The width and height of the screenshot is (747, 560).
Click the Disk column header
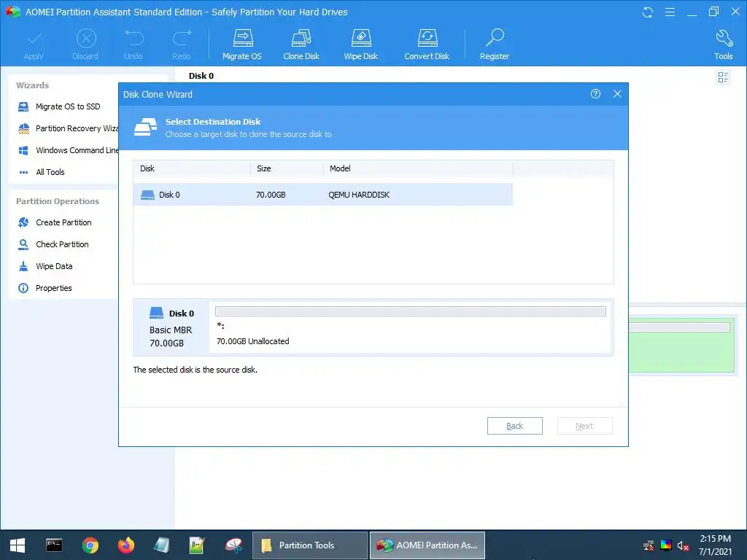coord(192,168)
